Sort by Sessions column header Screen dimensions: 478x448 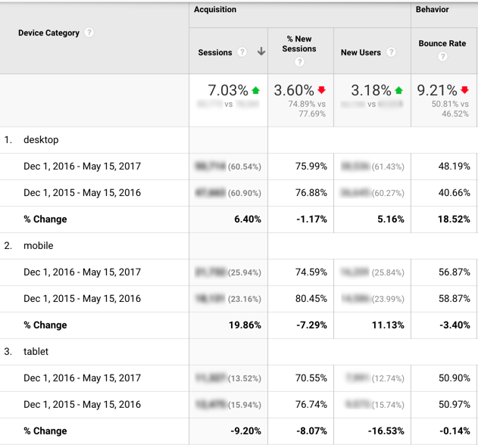pos(215,52)
